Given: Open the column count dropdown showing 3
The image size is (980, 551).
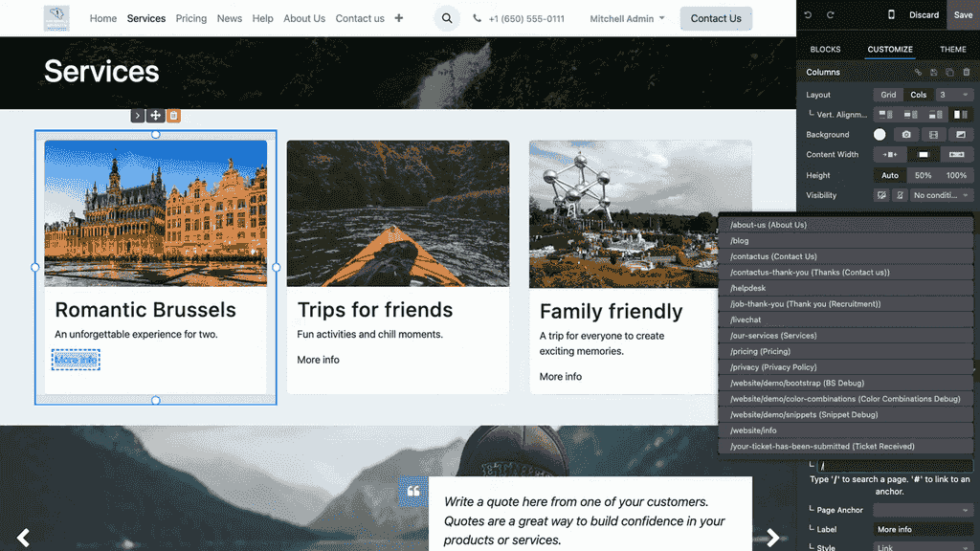Looking at the screenshot, I should [x=954, y=95].
